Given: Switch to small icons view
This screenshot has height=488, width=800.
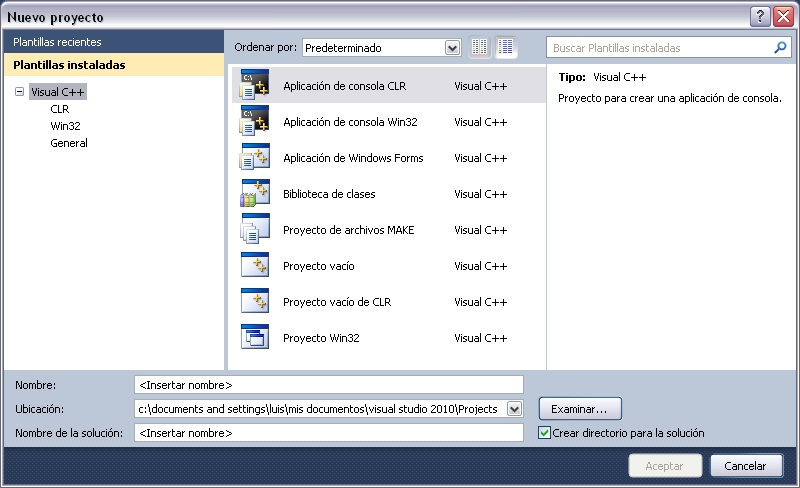Looking at the screenshot, I should click(x=479, y=47).
